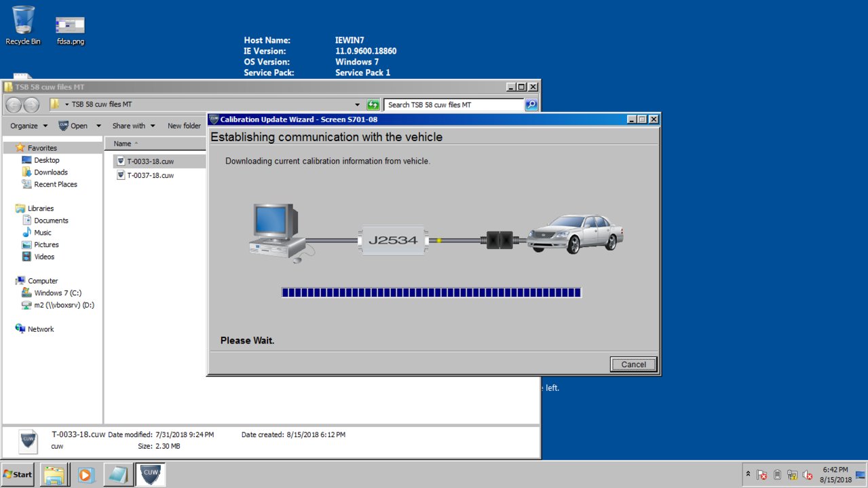
Task: Click the taskbar clock showing 6:42 PM
Action: click(835, 474)
